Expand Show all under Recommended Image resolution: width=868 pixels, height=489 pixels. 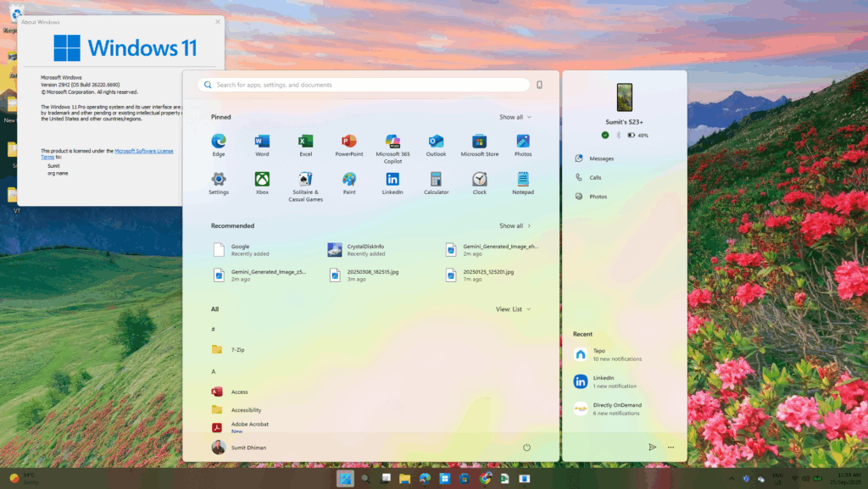[514, 225]
